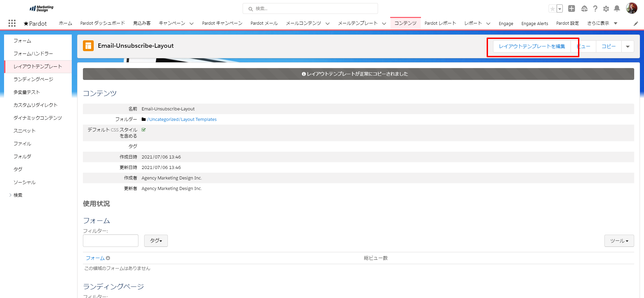The width and height of the screenshot is (644, 298).
Task: Open the global actions plus icon
Action: coord(572,9)
